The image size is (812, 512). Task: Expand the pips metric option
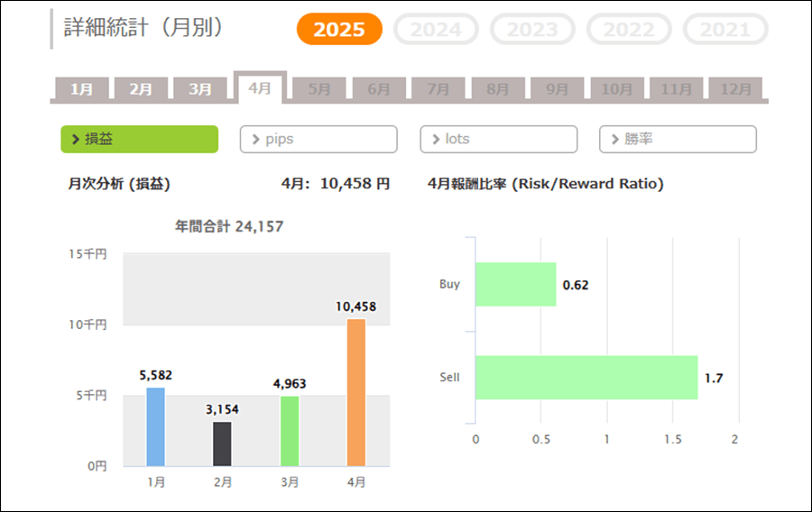[318, 139]
